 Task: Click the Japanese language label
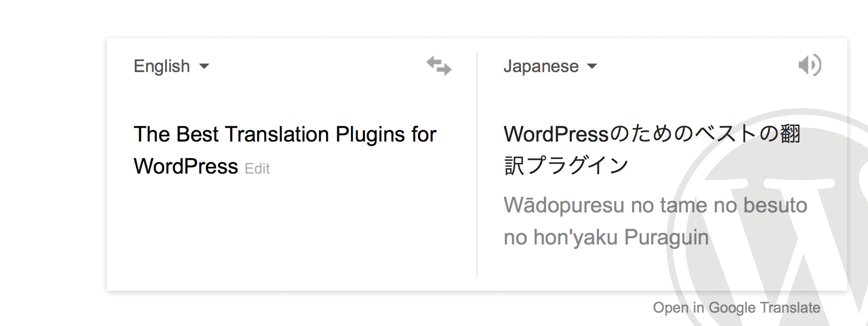click(540, 66)
